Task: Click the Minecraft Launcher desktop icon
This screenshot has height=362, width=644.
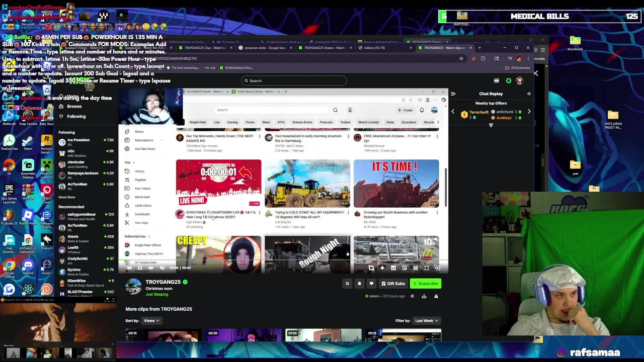Action: (46, 168)
